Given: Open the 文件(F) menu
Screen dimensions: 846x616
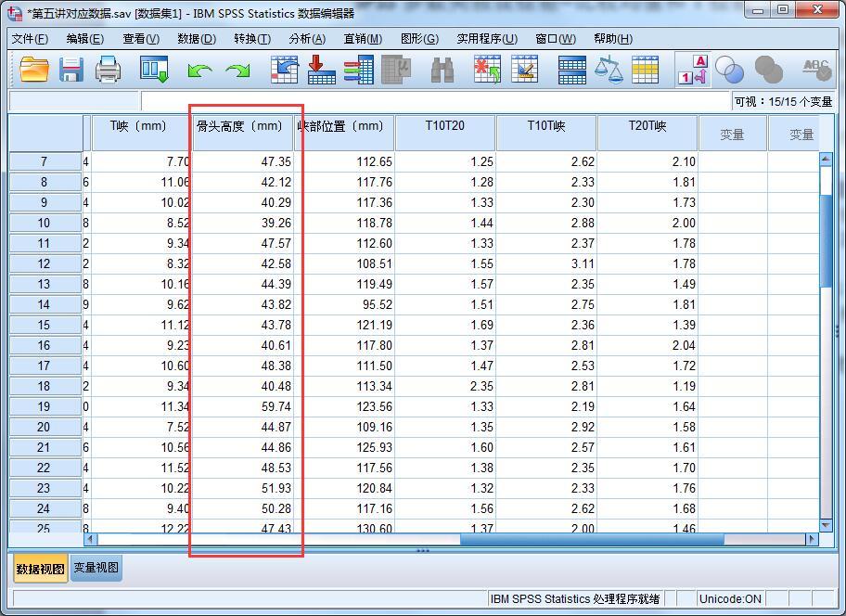Looking at the screenshot, I should (30, 39).
